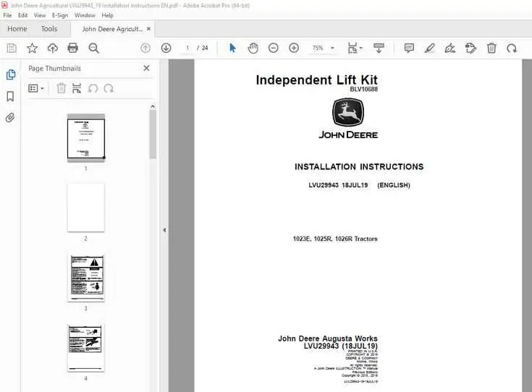Viewport: 532px width, 392px height.
Task: Open fit page options tool
Action: tap(355, 48)
